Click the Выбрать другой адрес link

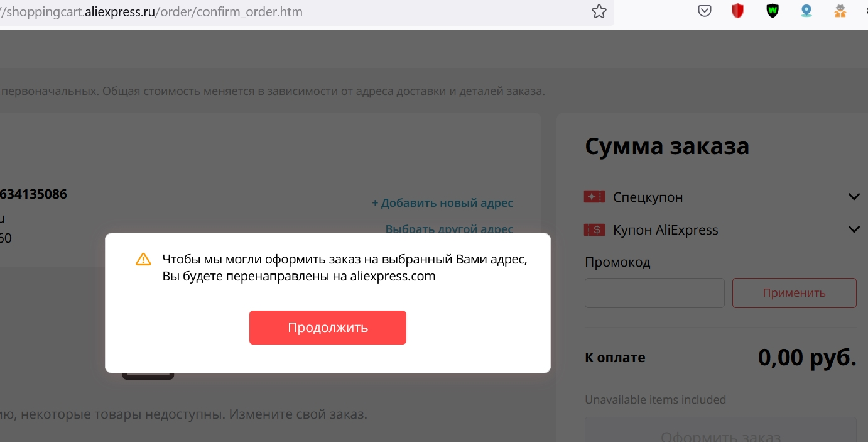point(449,229)
